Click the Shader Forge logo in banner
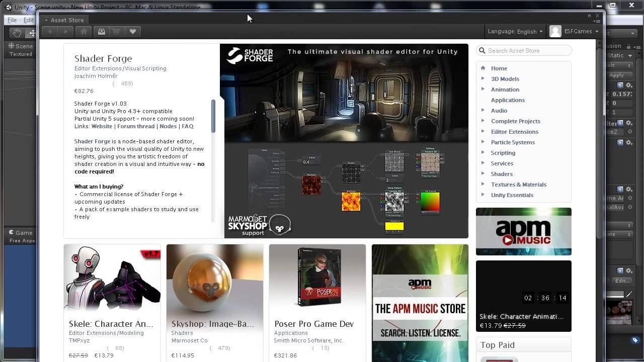The height and width of the screenshot is (362, 644). [x=250, y=55]
